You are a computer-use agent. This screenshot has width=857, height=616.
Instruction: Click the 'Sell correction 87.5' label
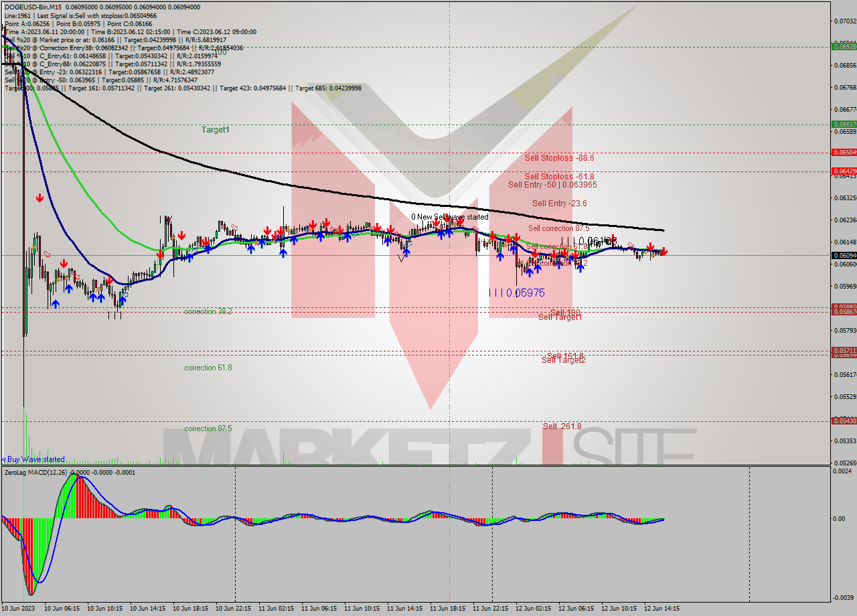coord(558,229)
